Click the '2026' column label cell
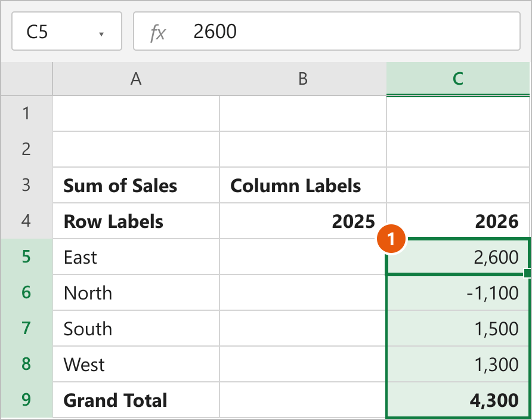This screenshot has width=532, height=420. 458,221
